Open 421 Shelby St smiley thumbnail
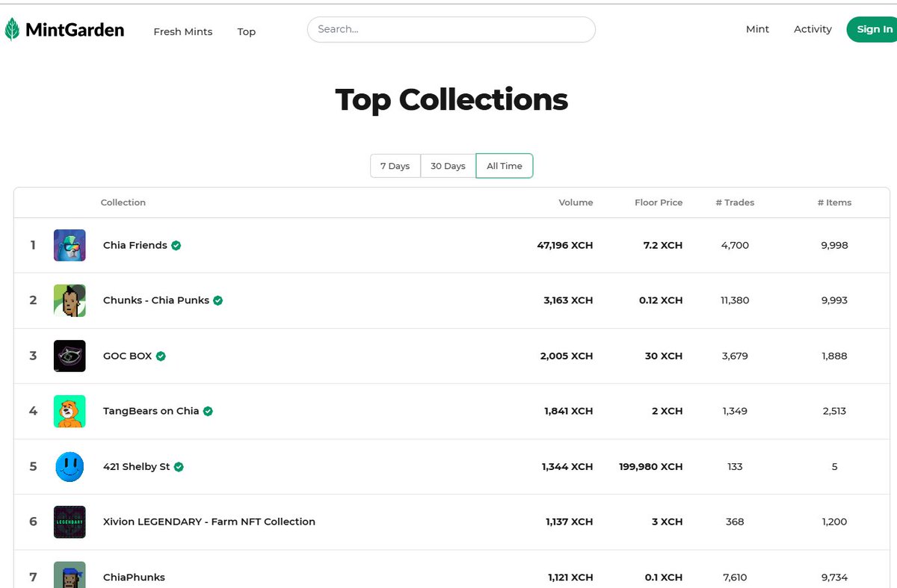The image size is (897, 588). [70, 466]
